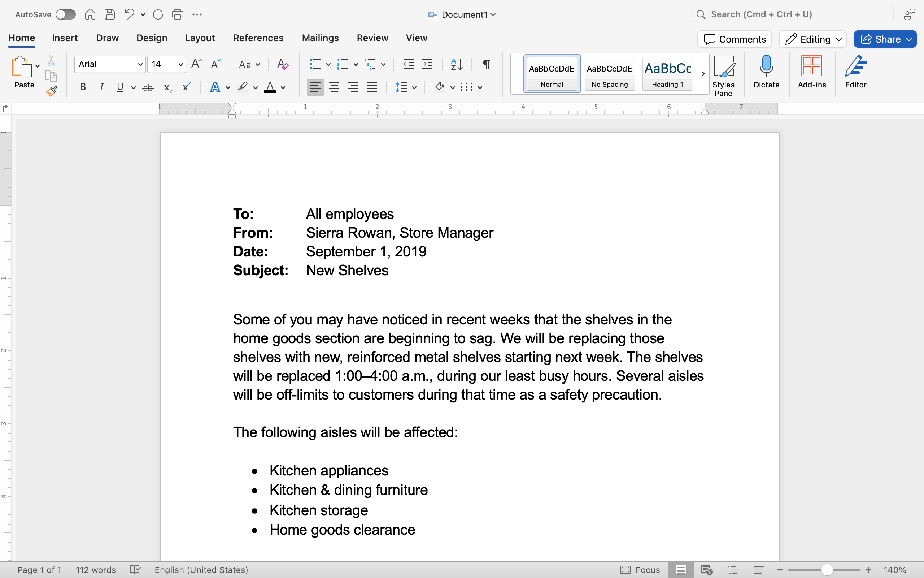Click the Copy icon
Screen dimensions: 924x578
[51, 76]
